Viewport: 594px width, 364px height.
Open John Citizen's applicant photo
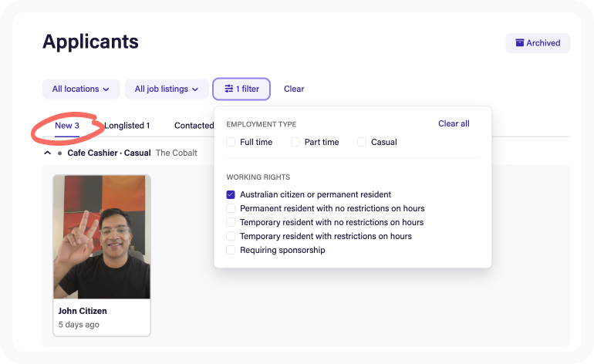102,237
